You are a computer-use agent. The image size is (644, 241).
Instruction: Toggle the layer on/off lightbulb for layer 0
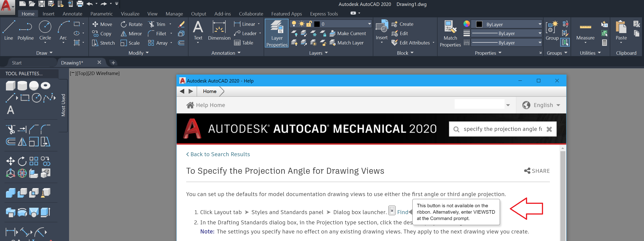[x=294, y=24]
